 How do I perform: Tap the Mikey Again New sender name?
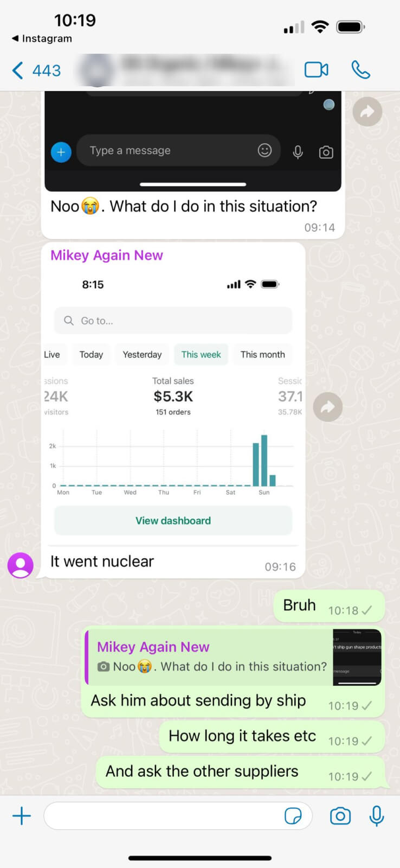(x=107, y=255)
